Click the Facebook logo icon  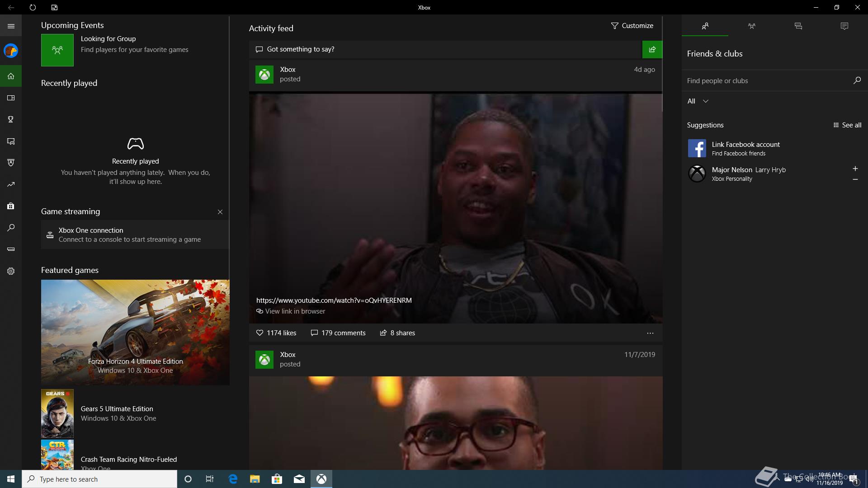(x=697, y=148)
